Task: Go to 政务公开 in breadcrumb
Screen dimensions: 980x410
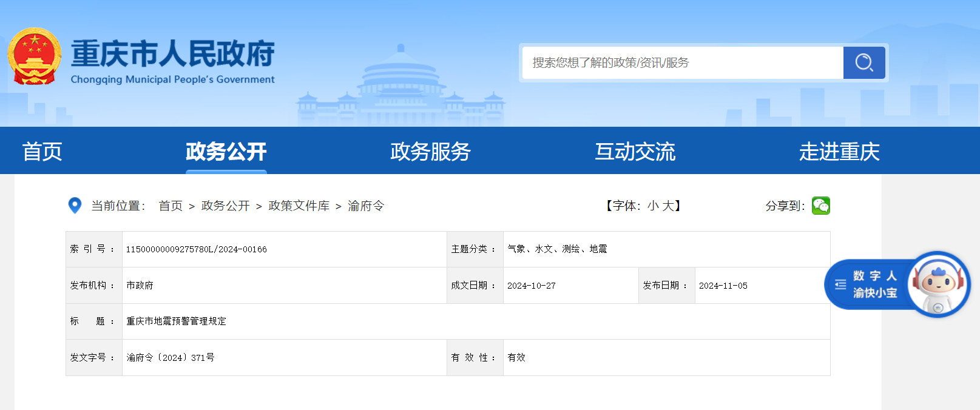Action: click(x=225, y=206)
